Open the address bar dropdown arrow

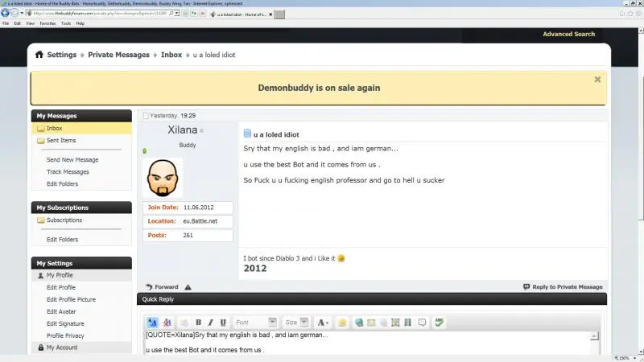pos(176,13)
